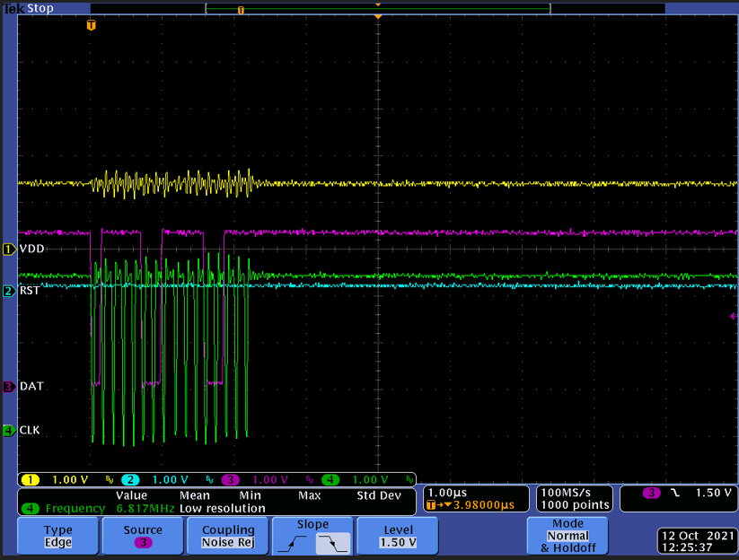This screenshot has width=739, height=560.
Task: Choose the falling edge slope icon
Action: [333, 544]
